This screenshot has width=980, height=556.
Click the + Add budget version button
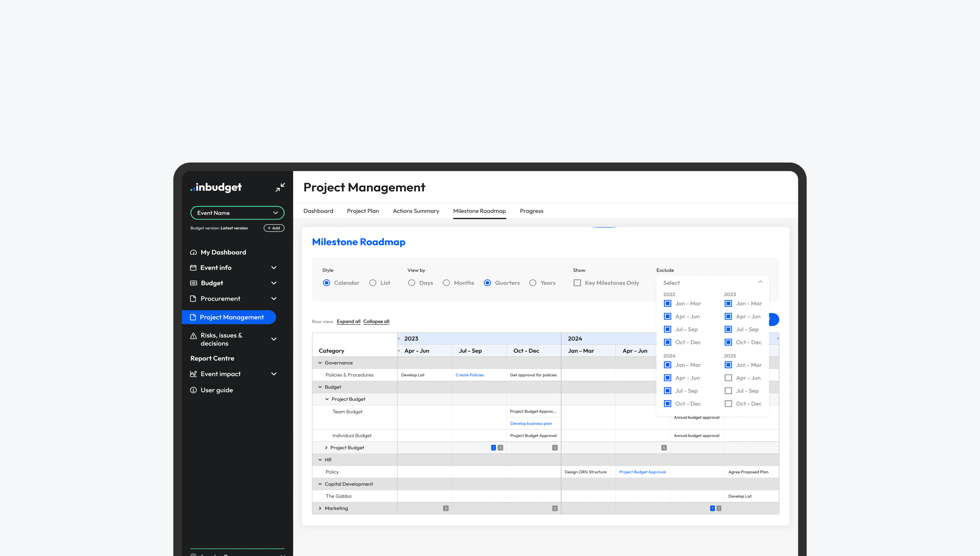[274, 228]
